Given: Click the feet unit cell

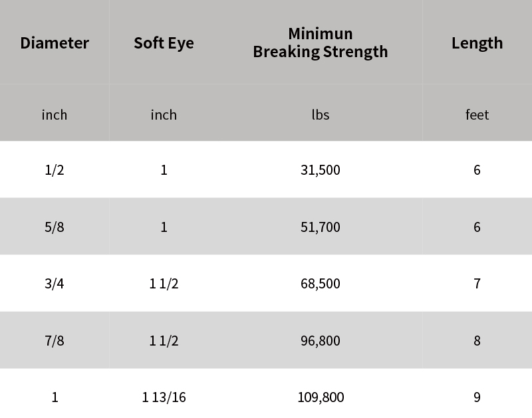Looking at the screenshot, I should tap(477, 114).
